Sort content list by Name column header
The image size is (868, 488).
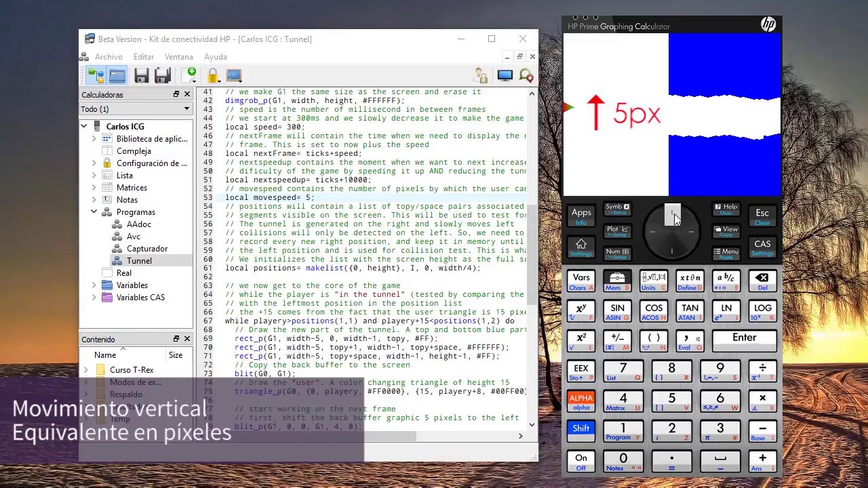[105, 354]
